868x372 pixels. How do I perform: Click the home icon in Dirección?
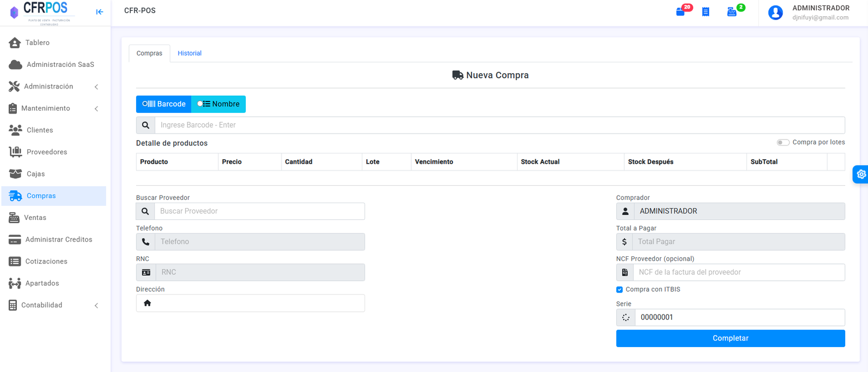coord(147,303)
